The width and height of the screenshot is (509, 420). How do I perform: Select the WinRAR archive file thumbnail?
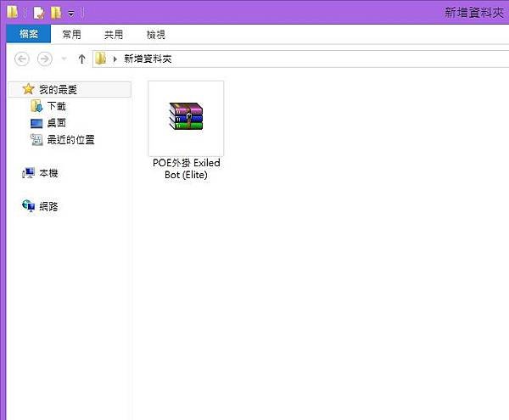click(186, 118)
